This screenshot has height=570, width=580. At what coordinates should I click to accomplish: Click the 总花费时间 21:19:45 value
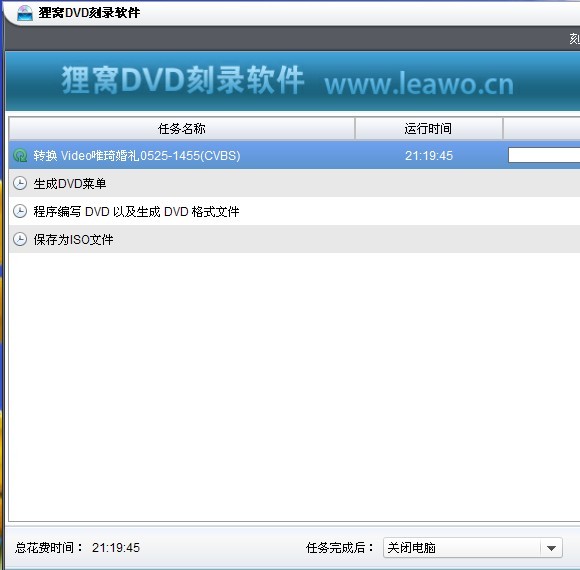coord(116,548)
